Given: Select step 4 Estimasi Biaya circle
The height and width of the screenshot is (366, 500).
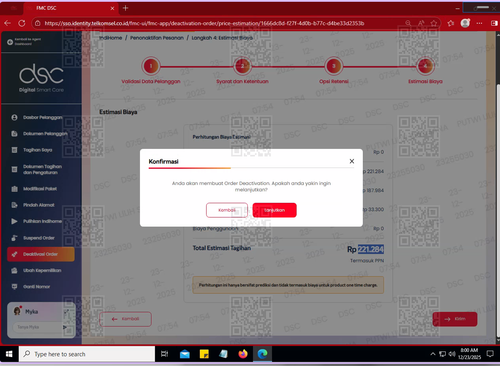Looking at the screenshot, I should (x=425, y=66).
